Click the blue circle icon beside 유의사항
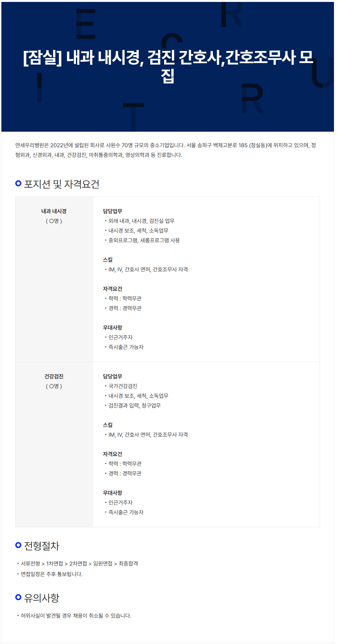The height and width of the screenshot is (644, 337). coord(18,597)
